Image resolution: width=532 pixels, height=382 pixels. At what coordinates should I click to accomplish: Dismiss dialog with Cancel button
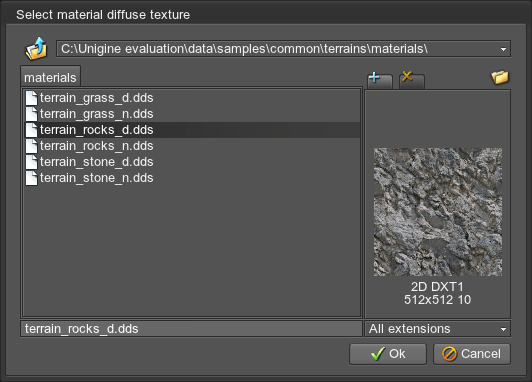(x=472, y=354)
